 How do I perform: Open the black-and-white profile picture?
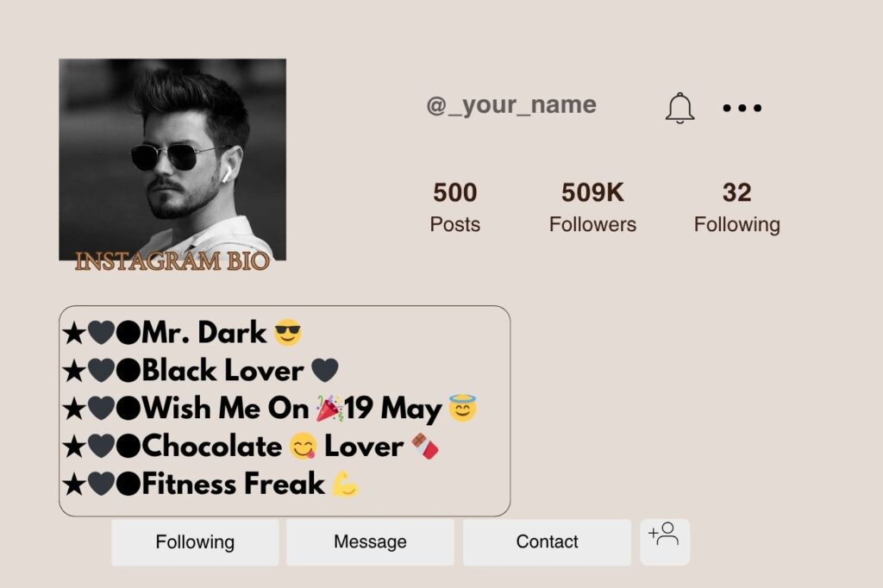172,155
